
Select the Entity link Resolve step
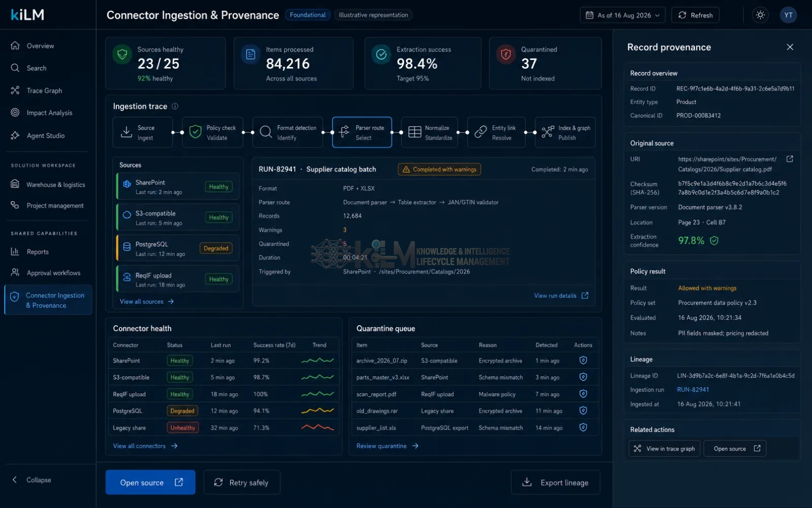coord(496,133)
